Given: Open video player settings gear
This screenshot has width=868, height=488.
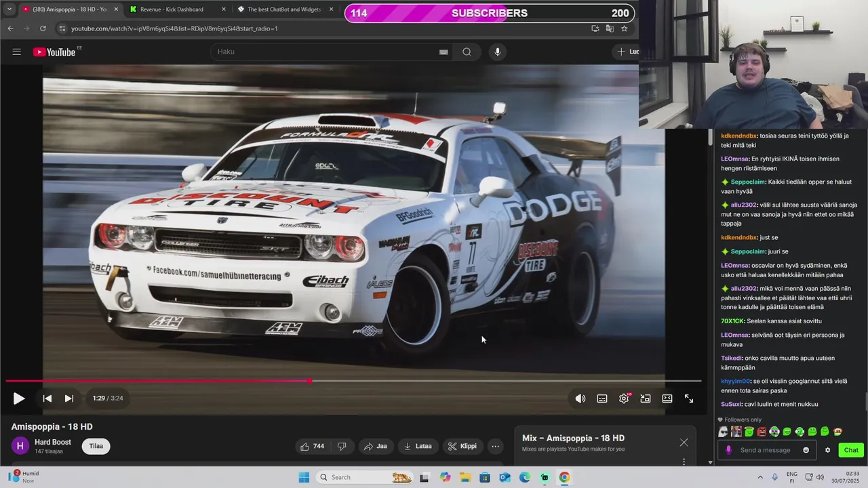Looking at the screenshot, I should [624, 399].
